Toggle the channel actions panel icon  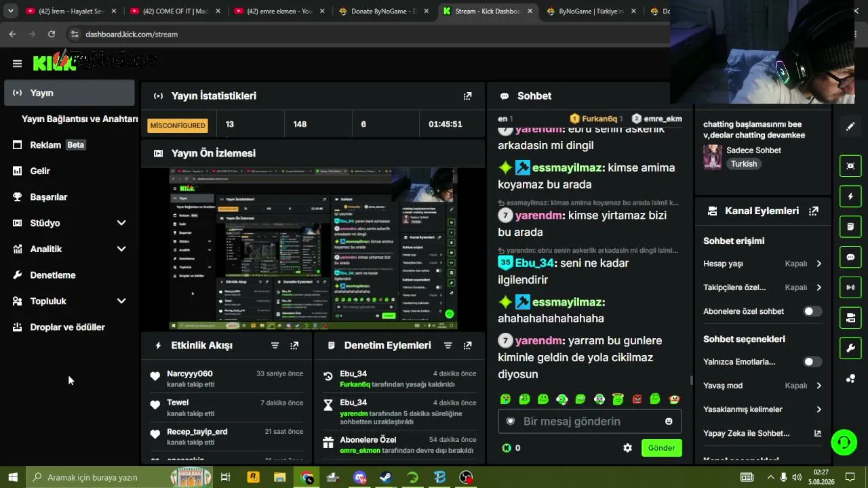coord(850,318)
